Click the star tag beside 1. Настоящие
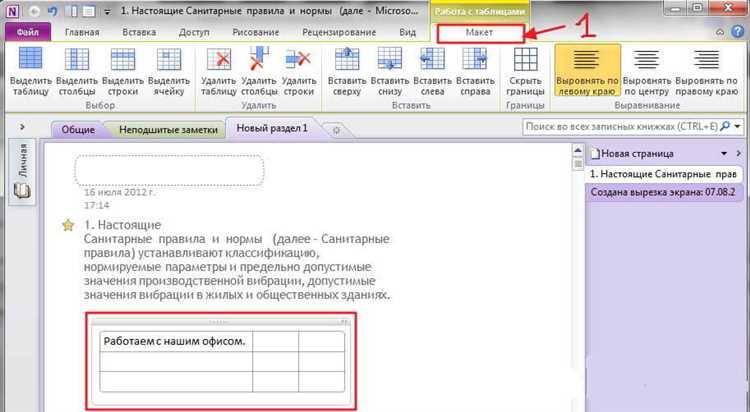Viewport: 750px width, 412px height. (68, 224)
